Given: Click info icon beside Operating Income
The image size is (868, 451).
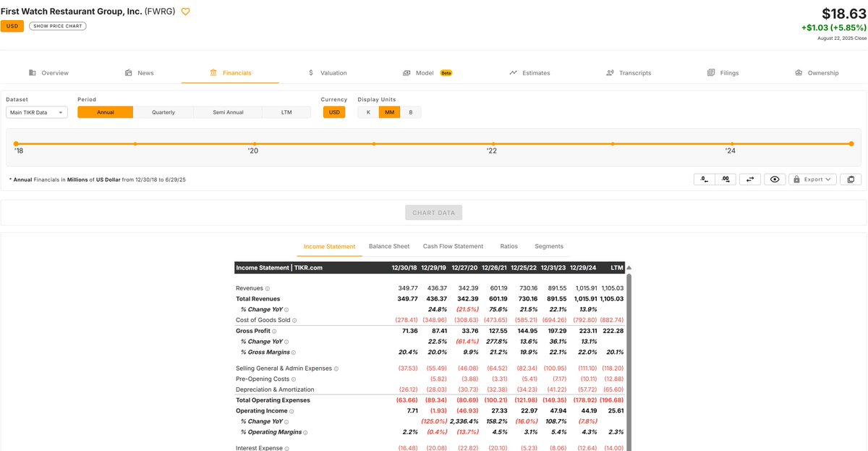Looking at the screenshot, I should (x=292, y=411).
